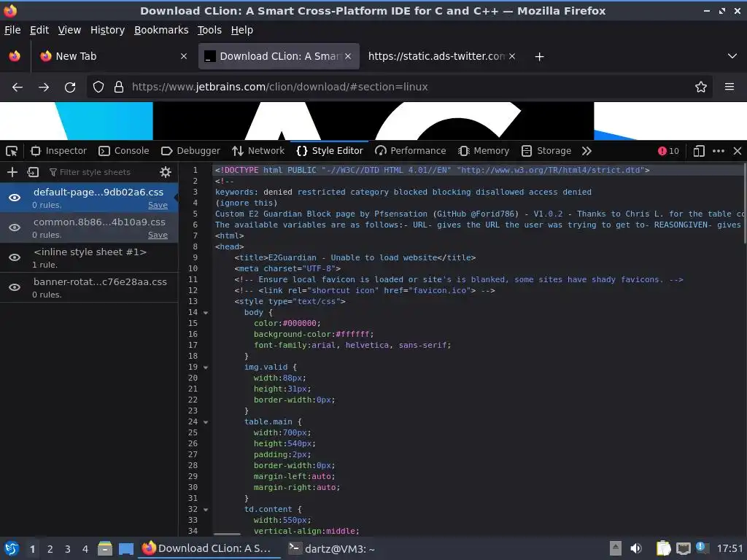Screen dimensions: 747x560
Task: Open a new browser tab
Action: [x=539, y=57]
